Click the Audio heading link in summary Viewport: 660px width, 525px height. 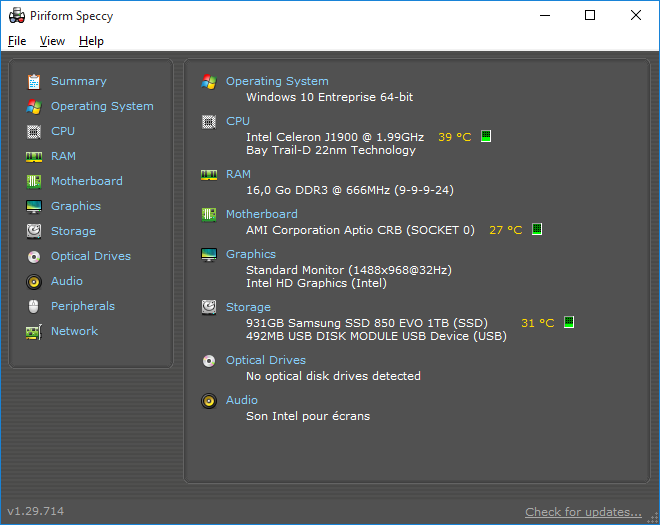[x=242, y=400]
